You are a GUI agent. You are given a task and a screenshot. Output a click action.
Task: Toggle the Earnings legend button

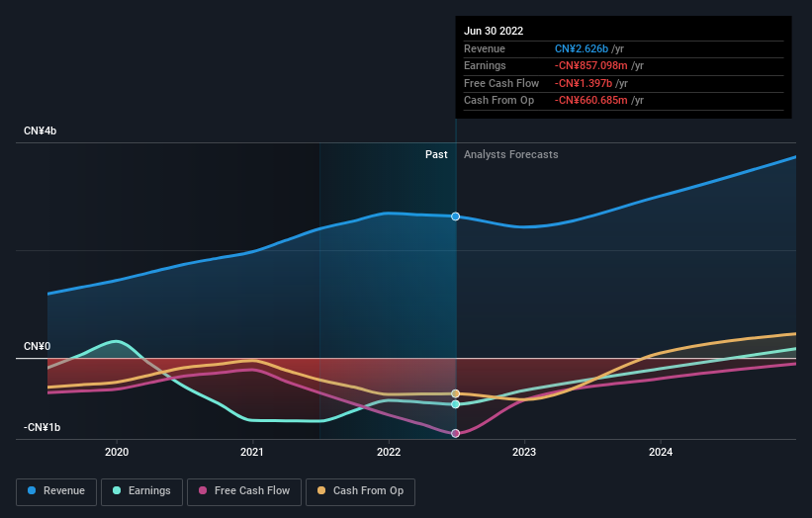click(x=141, y=491)
